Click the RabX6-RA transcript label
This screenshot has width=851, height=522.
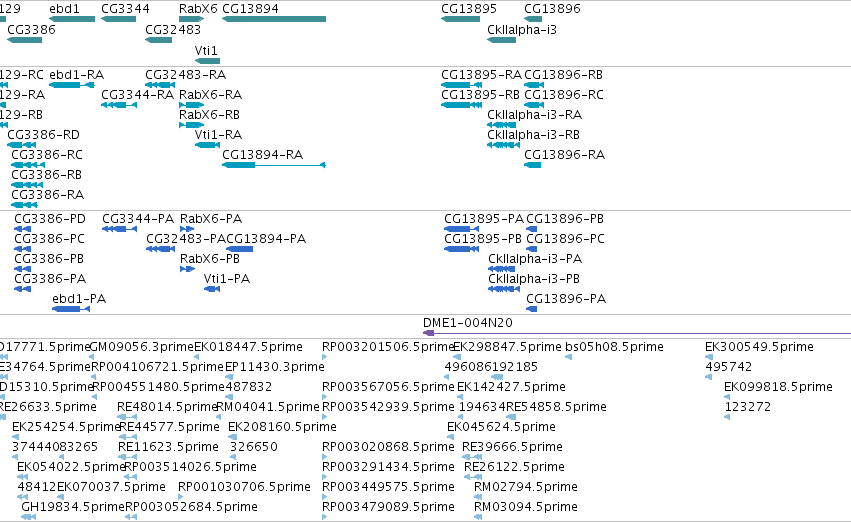click(x=211, y=94)
